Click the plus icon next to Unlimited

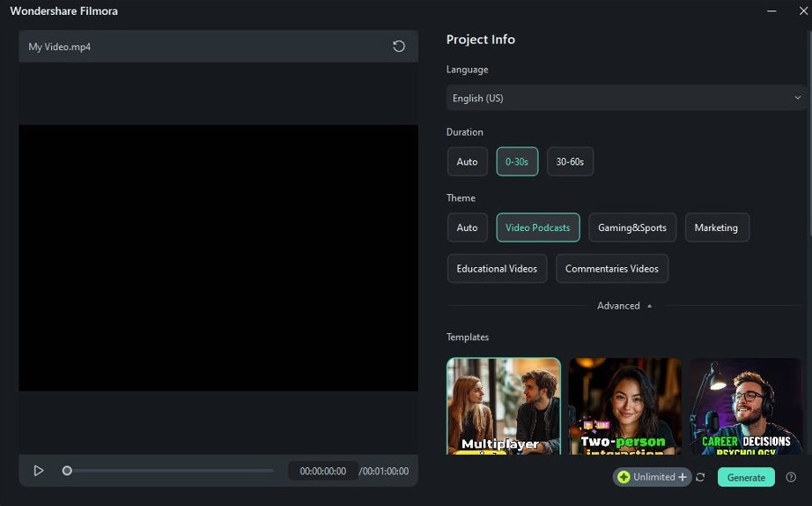click(683, 477)
